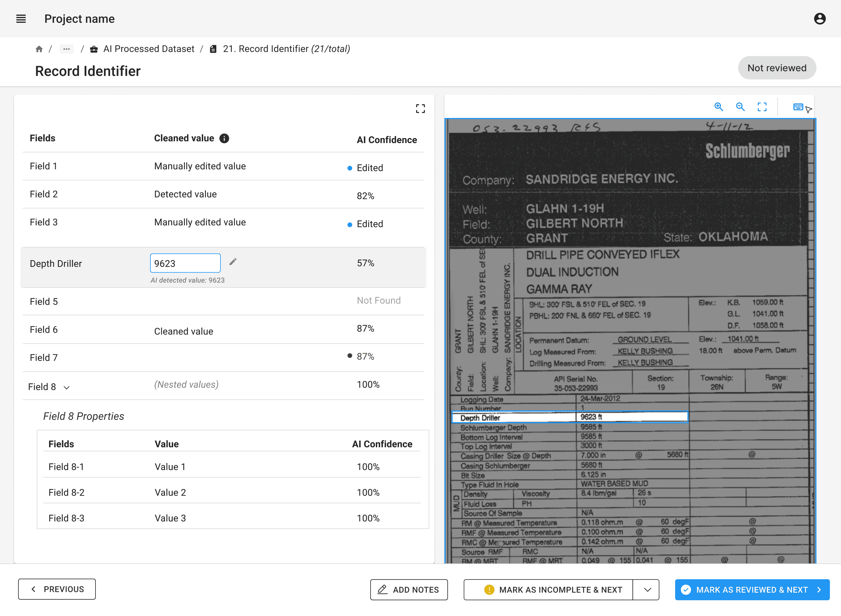
Task: Go to home via breadcrumb icon
Action: (39, 49)
